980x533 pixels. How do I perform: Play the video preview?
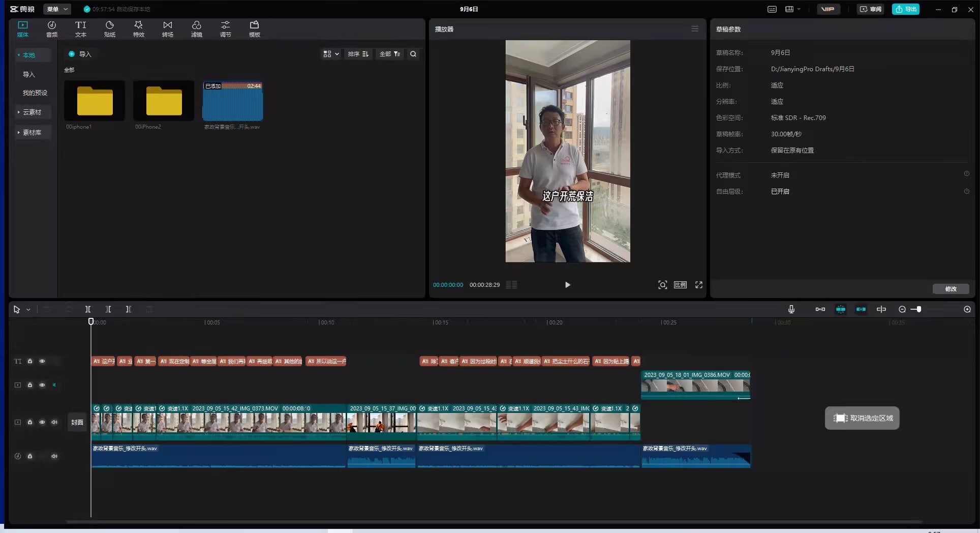(x=567, y=285)
